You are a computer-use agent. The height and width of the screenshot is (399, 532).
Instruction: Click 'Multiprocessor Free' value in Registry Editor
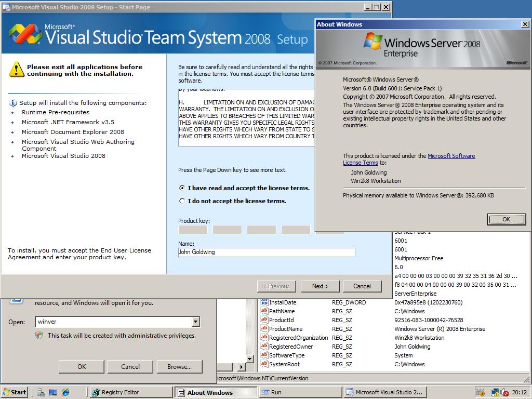pos(419,258)
